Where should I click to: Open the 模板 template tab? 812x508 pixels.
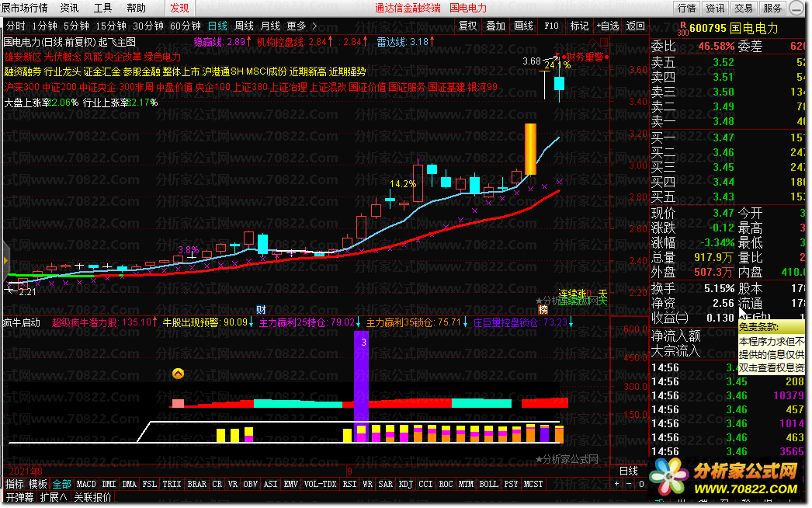38,484
